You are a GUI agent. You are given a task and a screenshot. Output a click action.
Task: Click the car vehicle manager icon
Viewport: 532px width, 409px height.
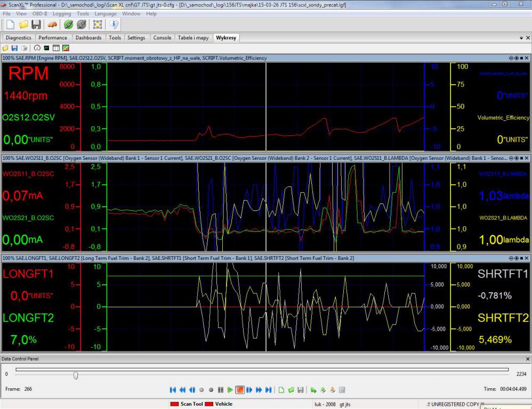52,24
